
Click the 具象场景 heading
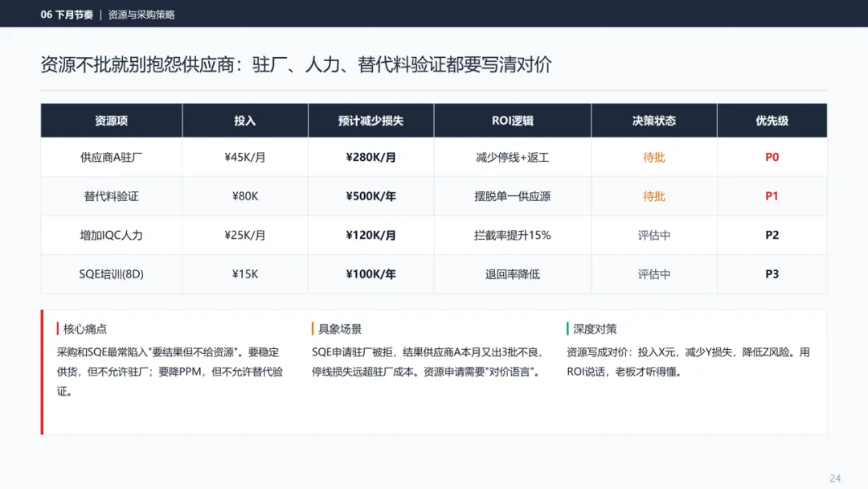(339, 329)
